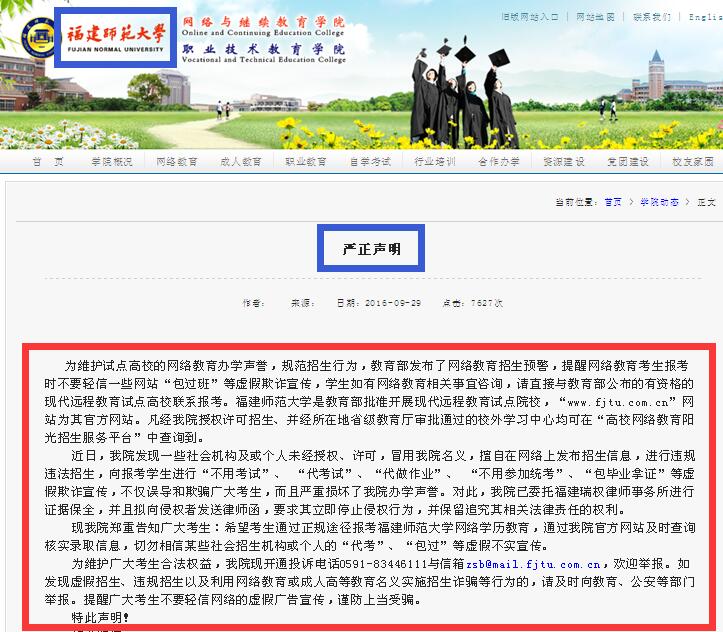
Task: Click the 联系我们 top link
Action: 652,17
